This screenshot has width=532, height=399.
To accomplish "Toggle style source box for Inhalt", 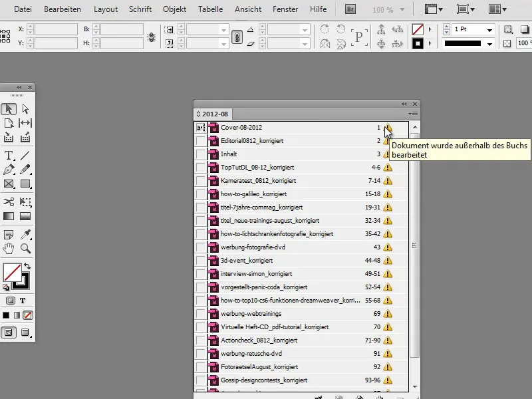I will 201,154.
